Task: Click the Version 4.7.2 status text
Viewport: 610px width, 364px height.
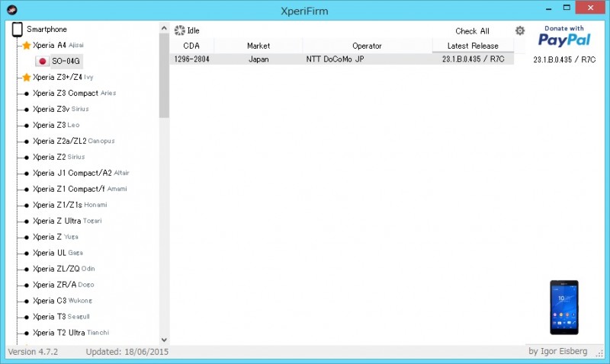Action: coord(33,352)
